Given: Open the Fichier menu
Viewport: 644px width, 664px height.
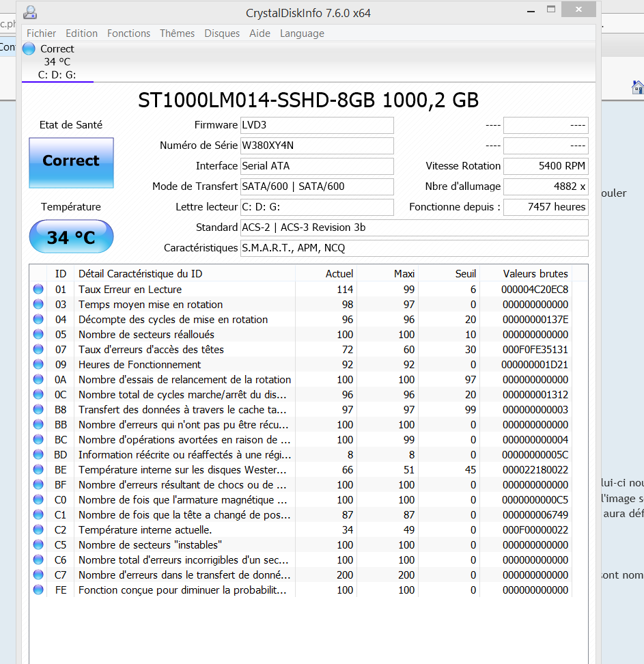Looking at the screenshot, I should [x=41, y=33].
